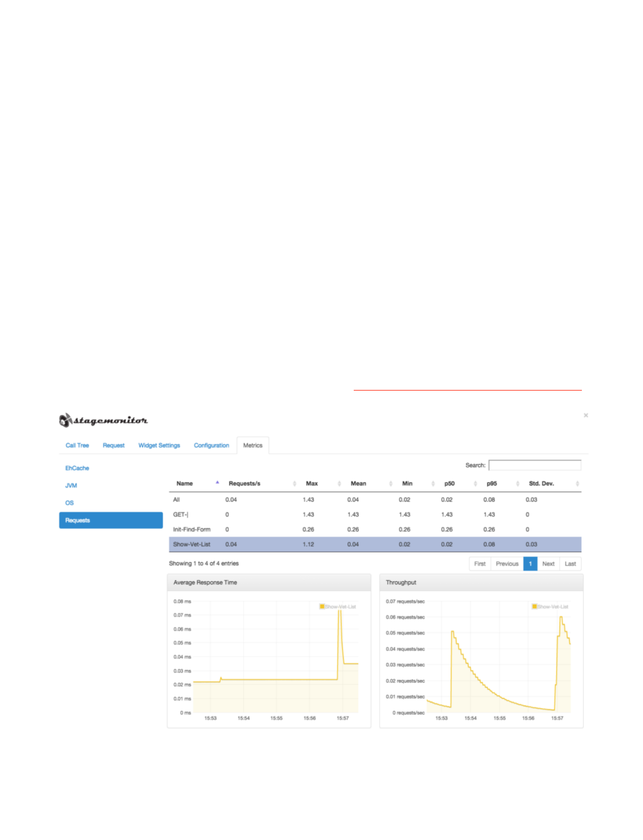
Task: Sort table by Max column
Action: [321, 484]
